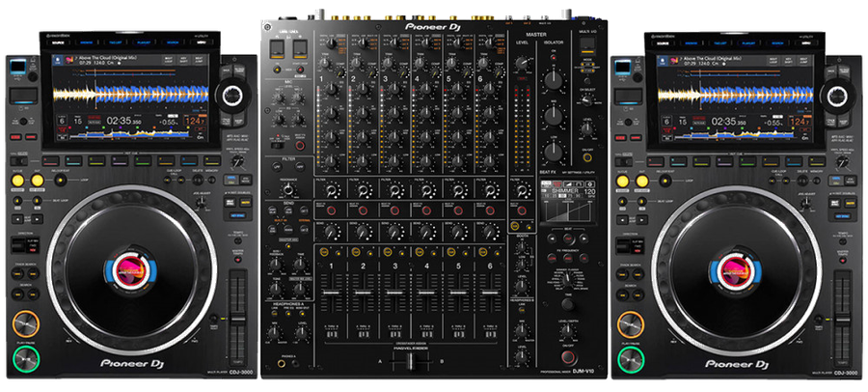Hit PLAY/PAUSE on the left CDJ-3000 deck

click(26, 357)
